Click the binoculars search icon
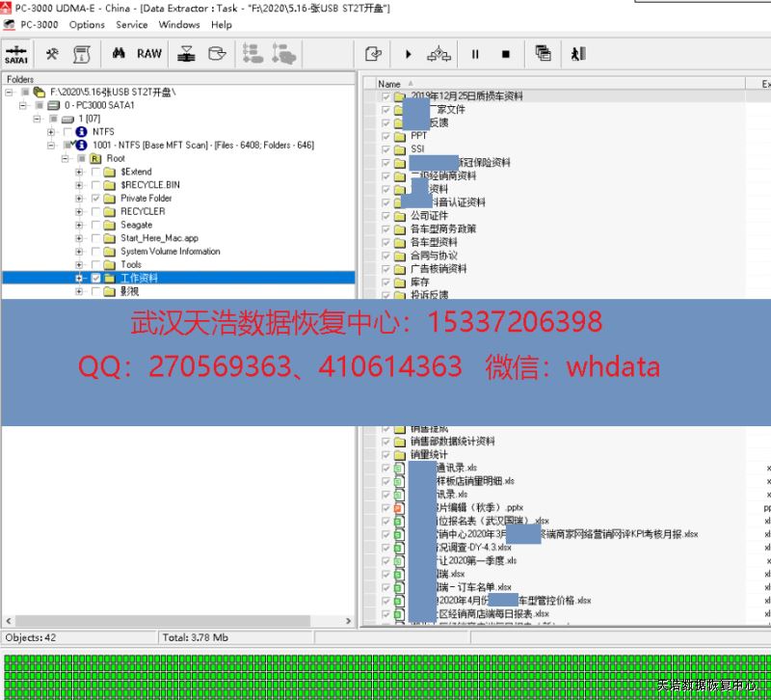 point(119,54)
